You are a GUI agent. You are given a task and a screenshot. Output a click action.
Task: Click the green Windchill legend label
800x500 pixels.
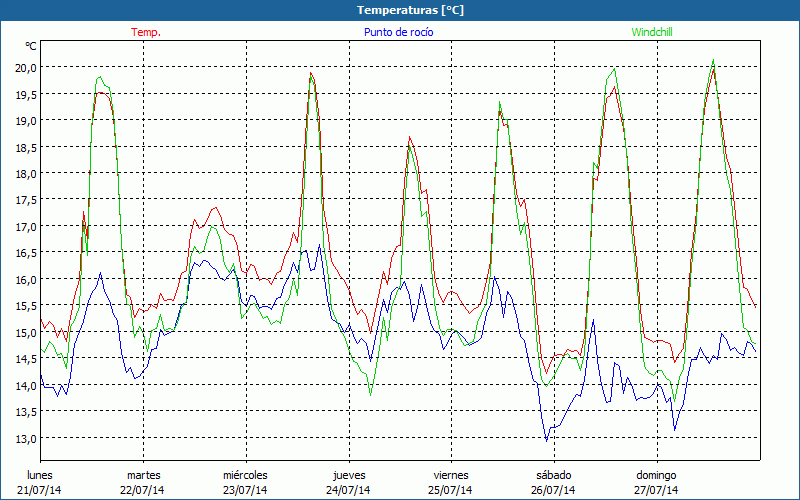(x=652, y=32)
